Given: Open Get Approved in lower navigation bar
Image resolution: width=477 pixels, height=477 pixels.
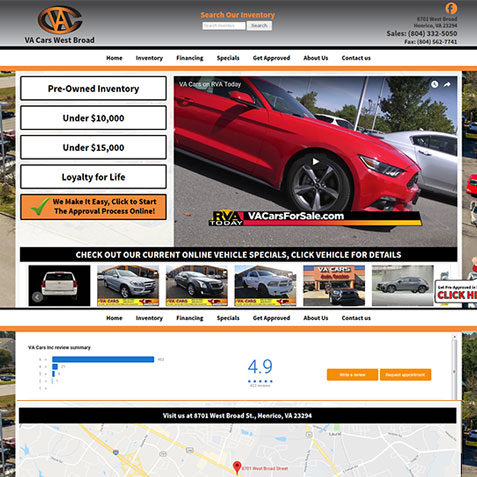Looking at the screenshot, I should click(271, 318).
